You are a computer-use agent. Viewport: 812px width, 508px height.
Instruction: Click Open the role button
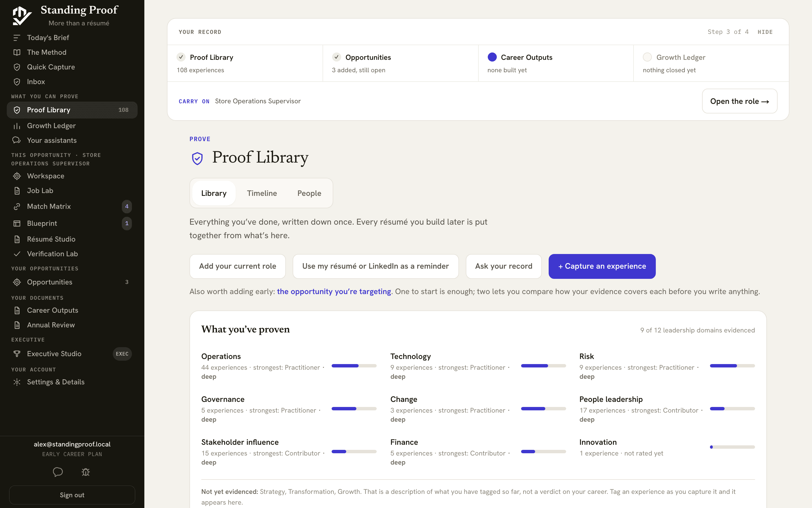point(740,101)
